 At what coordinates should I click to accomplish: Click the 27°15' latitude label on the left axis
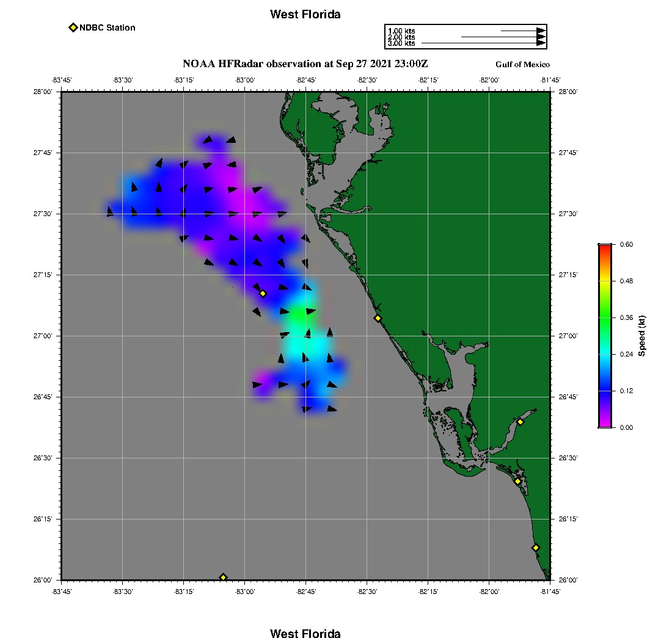click(x=43, y=275)
